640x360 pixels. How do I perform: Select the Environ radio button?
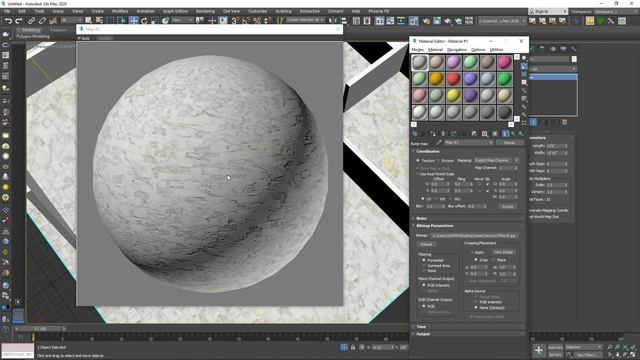(x=438, y=161)
